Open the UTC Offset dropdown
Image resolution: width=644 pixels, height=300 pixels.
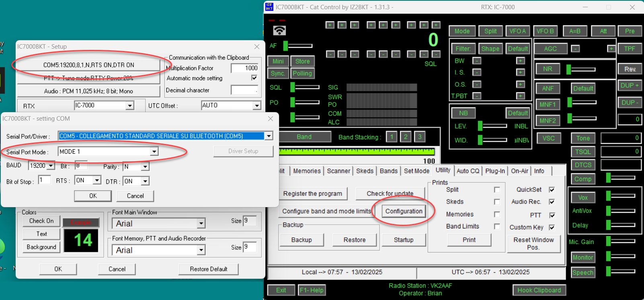click(256, 106)
